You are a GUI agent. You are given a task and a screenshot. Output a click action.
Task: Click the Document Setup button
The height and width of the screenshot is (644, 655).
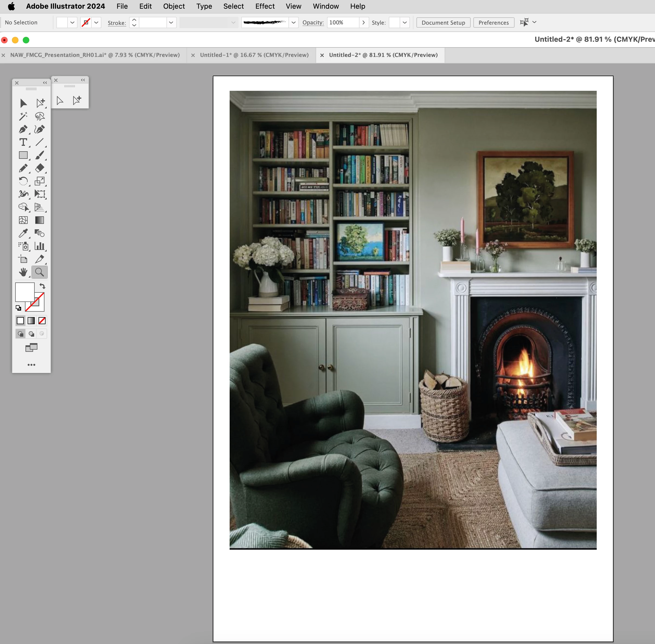[443, 23]
